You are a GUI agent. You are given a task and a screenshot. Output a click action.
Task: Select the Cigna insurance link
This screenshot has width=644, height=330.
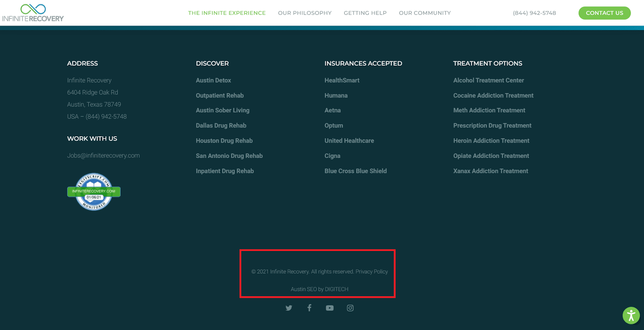tap(332, 156)
